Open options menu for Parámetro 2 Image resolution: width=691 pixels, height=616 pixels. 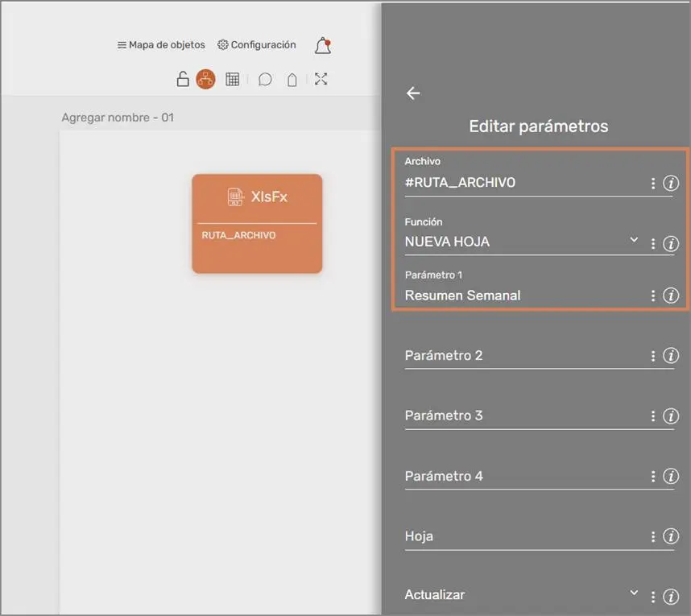(x=653, y=356)
